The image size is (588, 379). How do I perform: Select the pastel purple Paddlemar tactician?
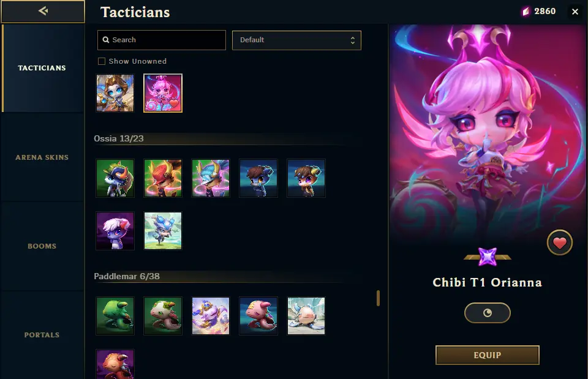[x=210, y=316]
